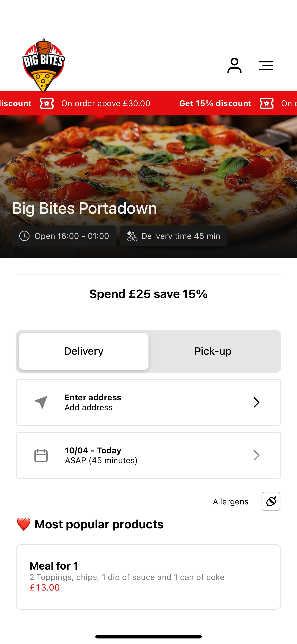This screenshot has width=297, height=644.
Task: Open the Meal for 1 product card
Action: click(148, 577)
